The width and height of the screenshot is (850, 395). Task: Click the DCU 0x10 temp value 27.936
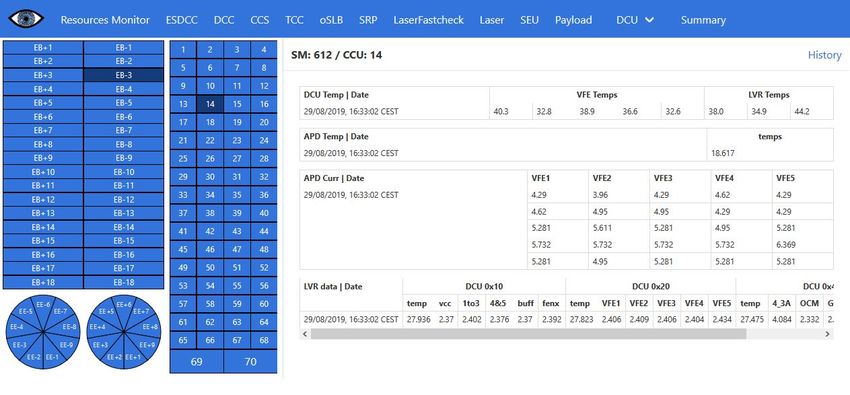(418, 319)
